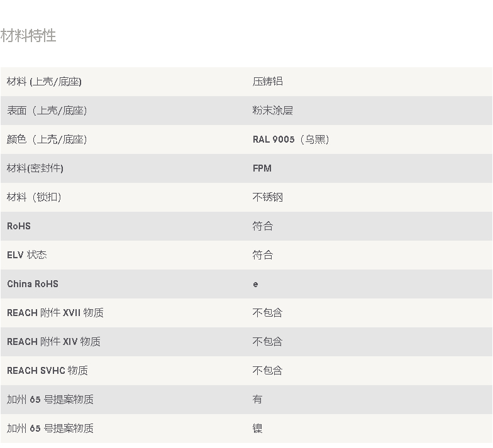493x448 pixels.
Task: Click the "e" value for China RoHS
Action: (255, 284)
